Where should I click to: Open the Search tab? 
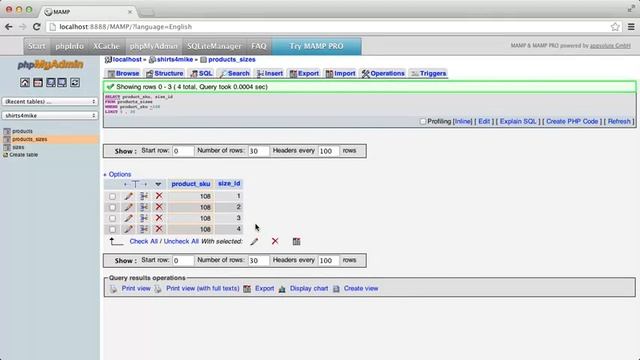point(235,73)
